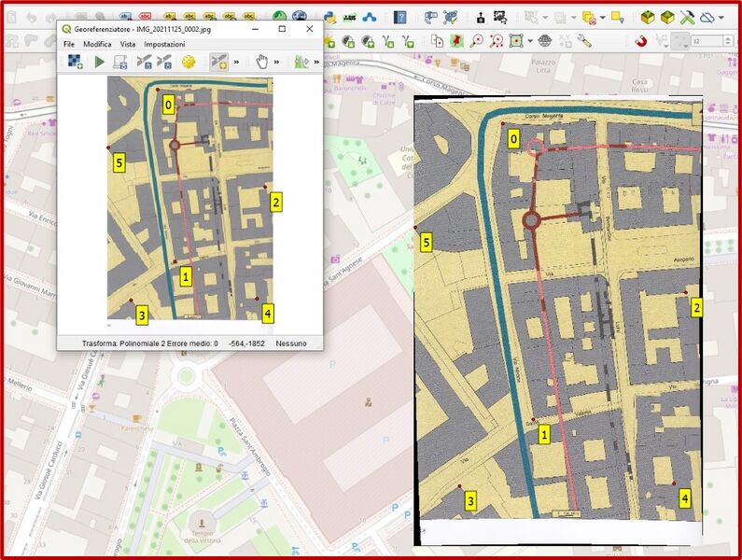The image size is (742, 560).
Task: Click the Open Raster icon in Georeferencer
Action: [76, 62]
